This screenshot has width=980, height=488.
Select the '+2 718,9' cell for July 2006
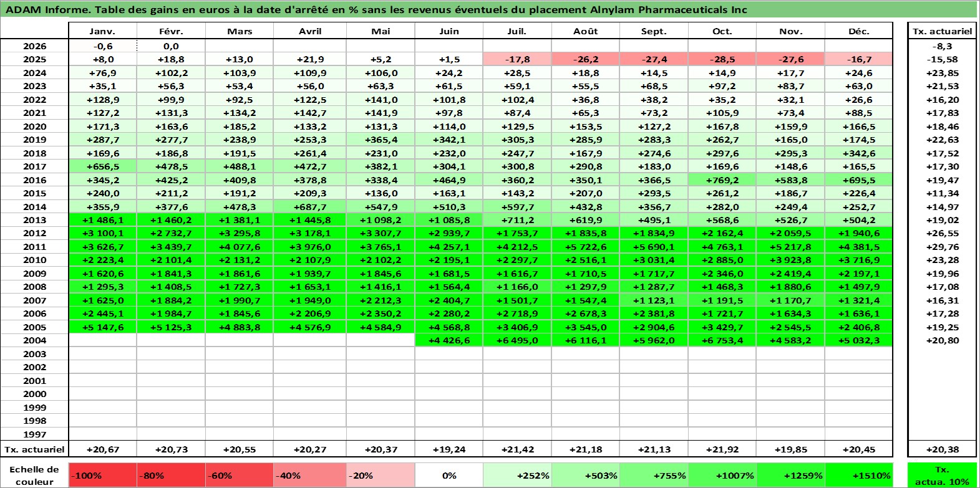pyautogui.click(x=517, y=313)
